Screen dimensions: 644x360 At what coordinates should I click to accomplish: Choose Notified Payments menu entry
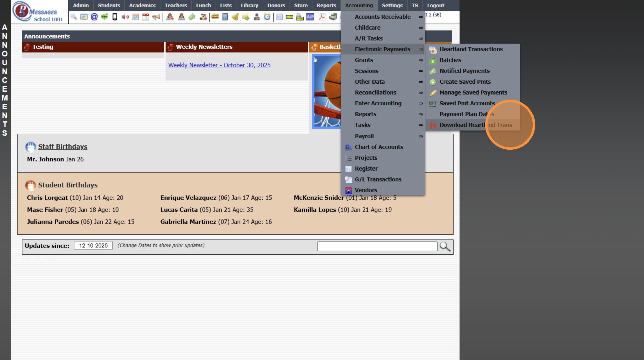point(472,71)
